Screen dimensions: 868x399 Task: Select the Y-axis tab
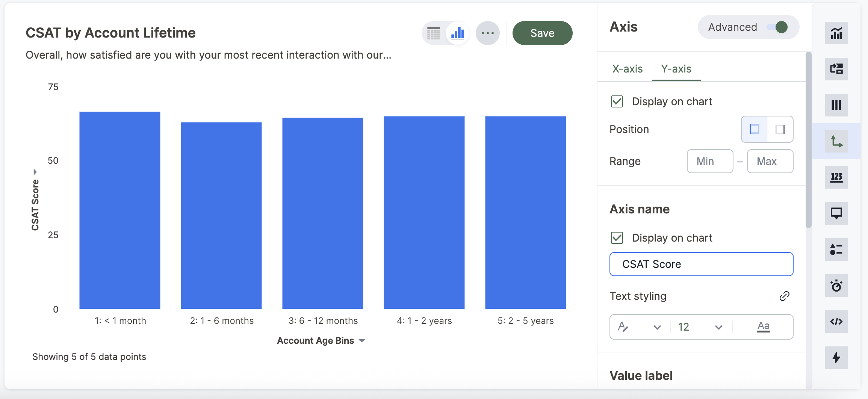coord(676,69)
